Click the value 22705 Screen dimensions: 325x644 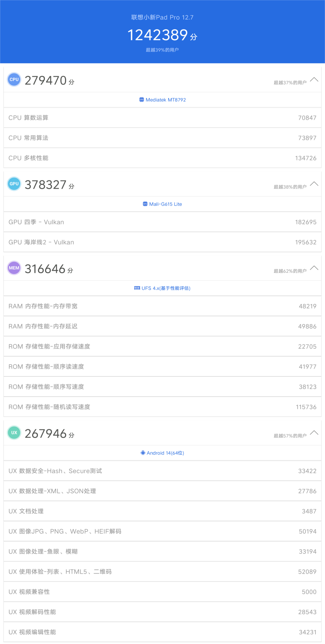307,347
